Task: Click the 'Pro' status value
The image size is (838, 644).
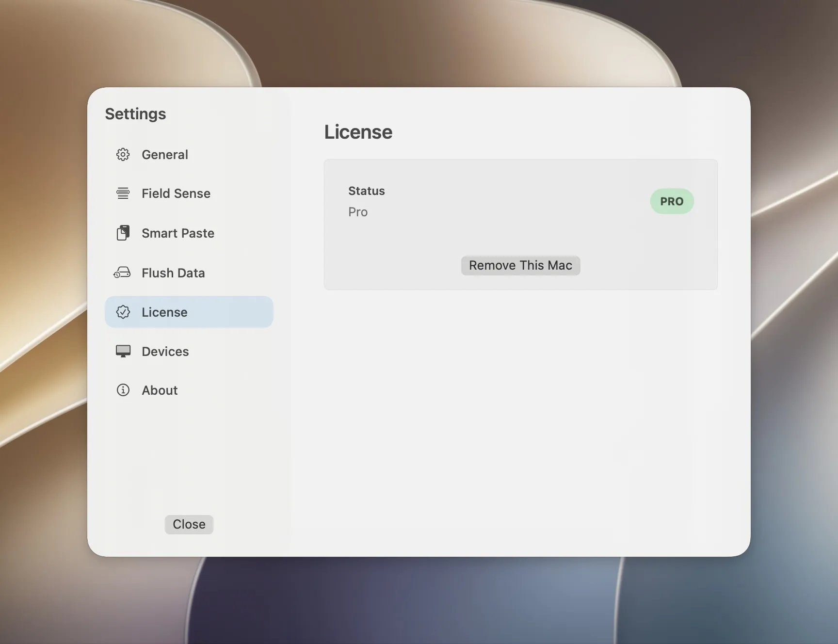Action: tap(358, 212)
